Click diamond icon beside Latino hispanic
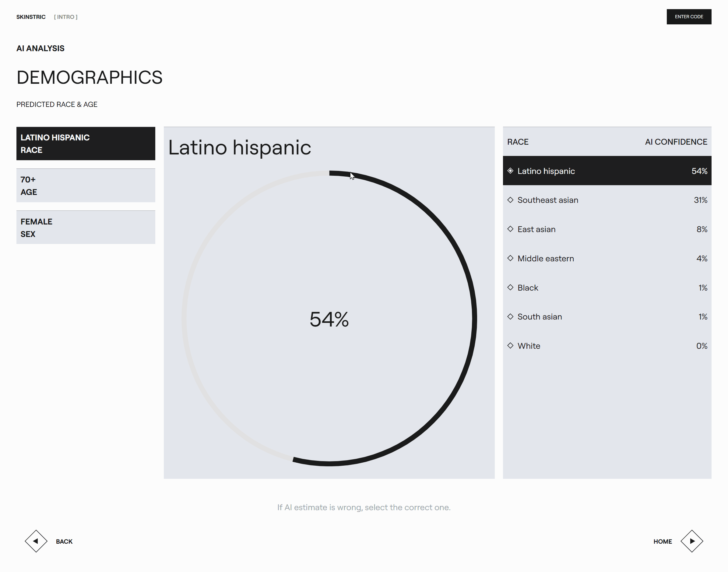Image resolution: width=728 pixels, height=572 pixels. [510, 171]
